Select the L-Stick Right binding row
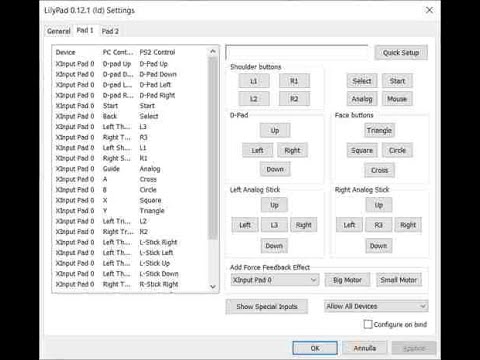480x360 pixels. tap(130, 242)
